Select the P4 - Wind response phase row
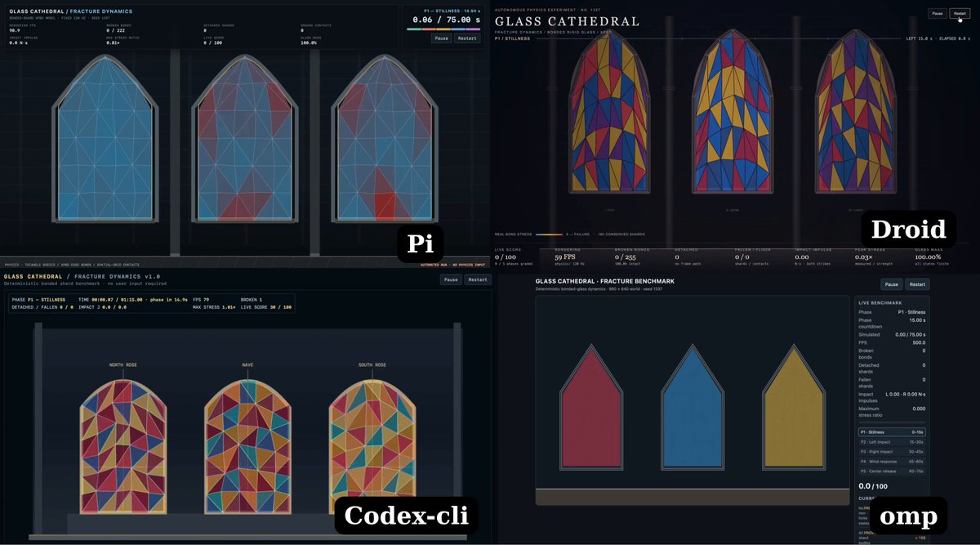This screenshot has height=545, width=980. [x=891, y=461]
